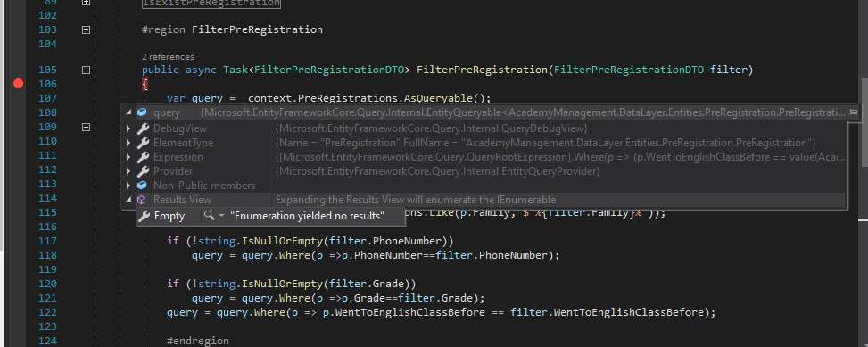
Task: Click the EntityQueryable value in the query header
Action: point(523,112)
